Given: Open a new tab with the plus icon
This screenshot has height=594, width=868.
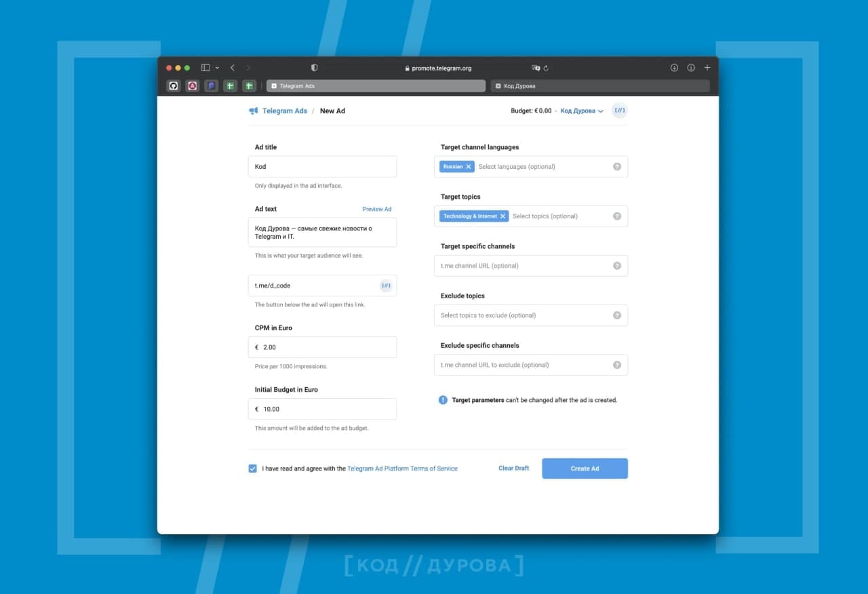Looking at the screenshot, I should pyautogui.click(x=707, y=68).
